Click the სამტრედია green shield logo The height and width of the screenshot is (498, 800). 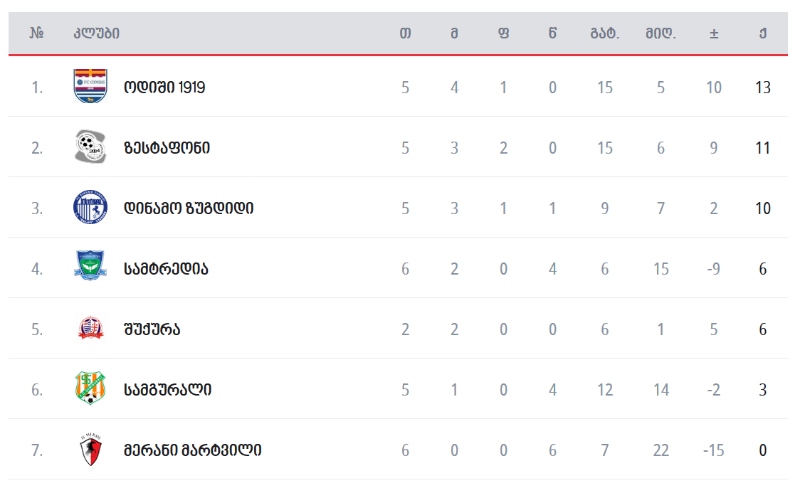[90, 265]
